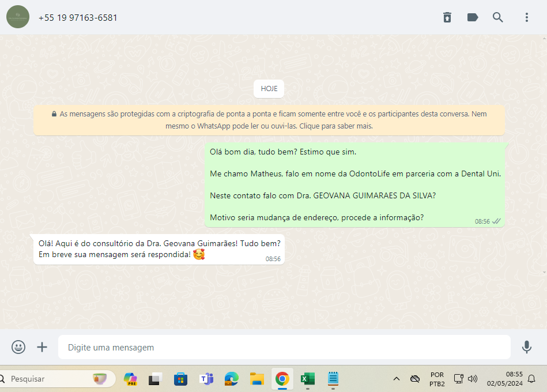The height and width of the screenshot is (392, 547).
Task: Open the notifications bell
Action: tap(531, 379)
